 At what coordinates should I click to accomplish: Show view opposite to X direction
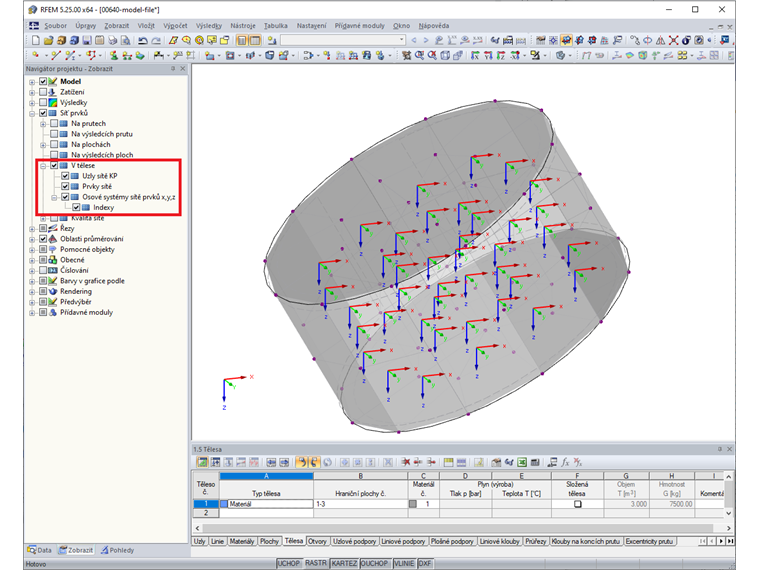pos(515,55)
